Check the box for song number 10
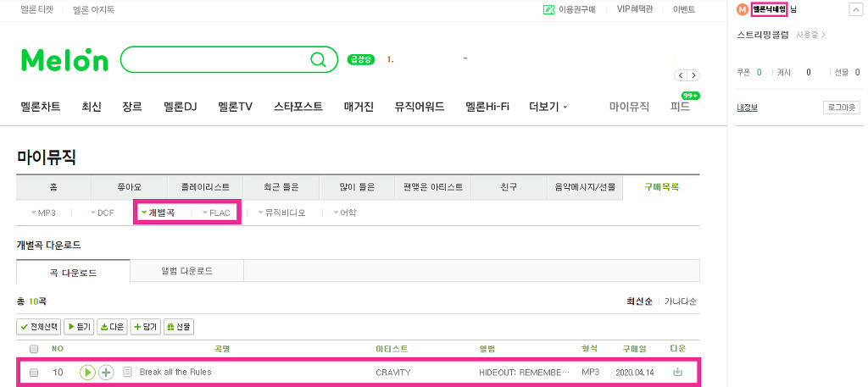The image size is (868, 387). click(x=34, y=372)
